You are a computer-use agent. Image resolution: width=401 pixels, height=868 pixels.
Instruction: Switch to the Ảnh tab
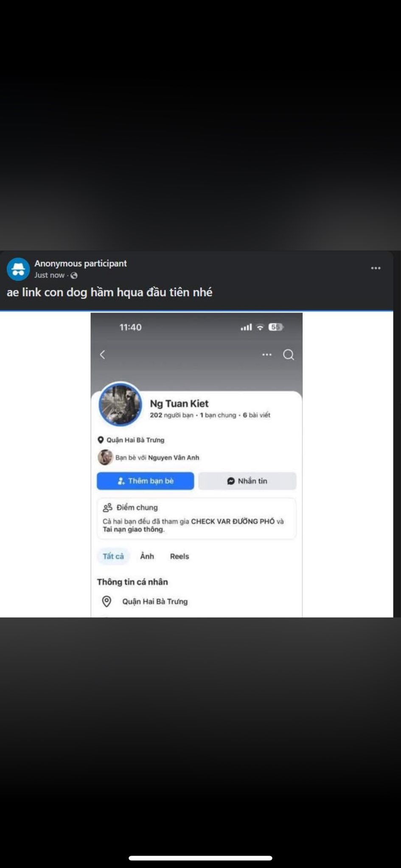(x=147, y=556)
